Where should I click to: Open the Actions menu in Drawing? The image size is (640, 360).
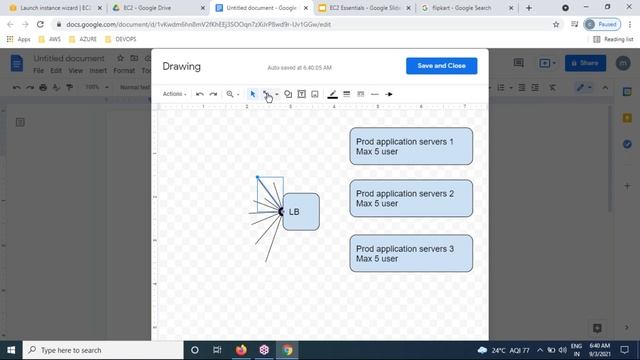pos(174,94)
